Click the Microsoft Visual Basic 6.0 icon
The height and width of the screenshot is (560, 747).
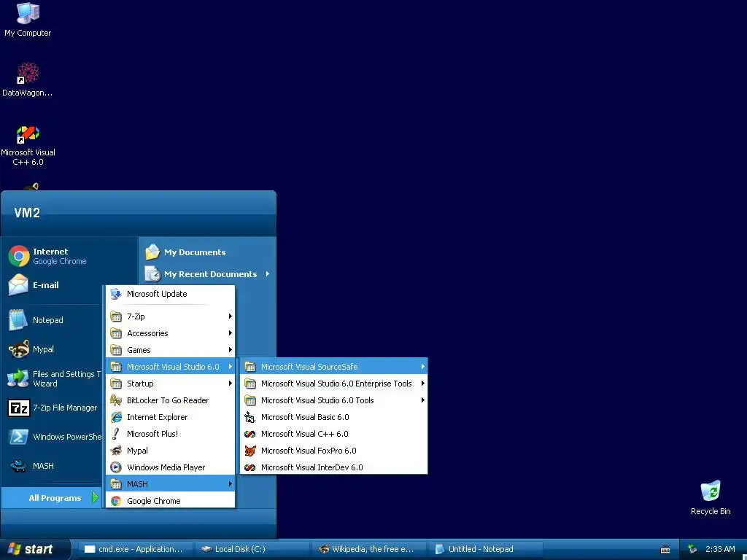tap(250, 417)
